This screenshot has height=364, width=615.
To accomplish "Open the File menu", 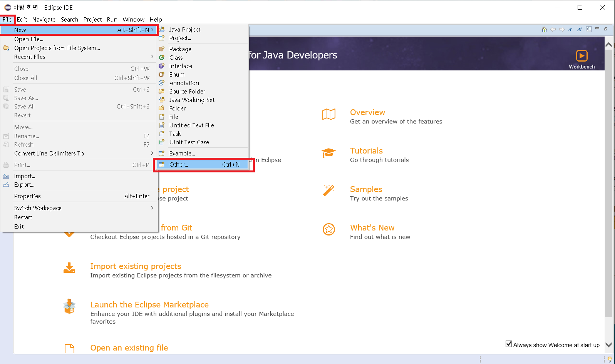I will (x=7, y=19).
